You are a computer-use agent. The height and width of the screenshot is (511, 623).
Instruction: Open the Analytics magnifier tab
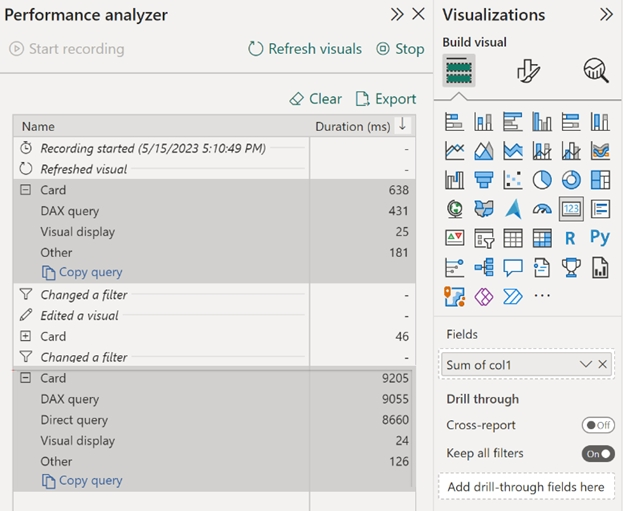pyautogui.click(x=596, y=71)
